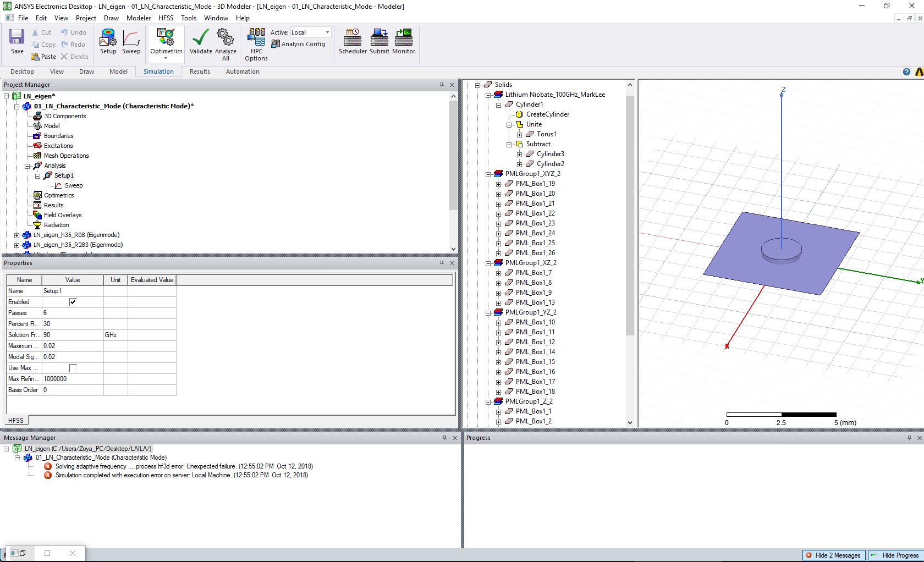924x562 pixels.
Task: Click the Copy tool
Action: pos(43,45)
